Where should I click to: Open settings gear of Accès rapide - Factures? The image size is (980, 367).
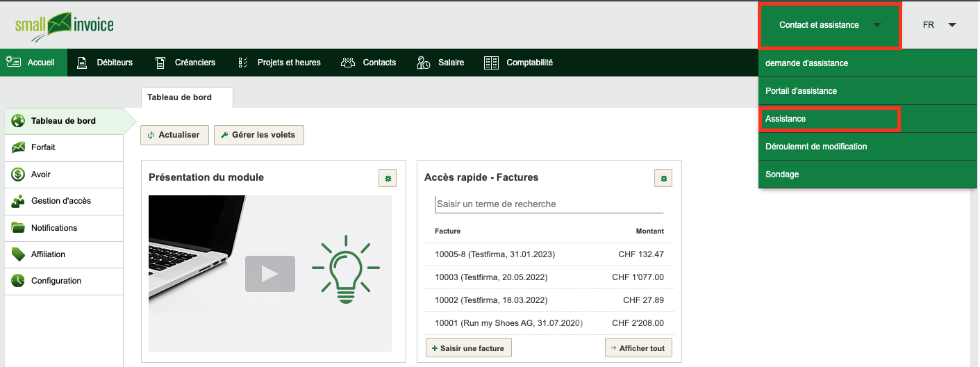coord(663,178)
